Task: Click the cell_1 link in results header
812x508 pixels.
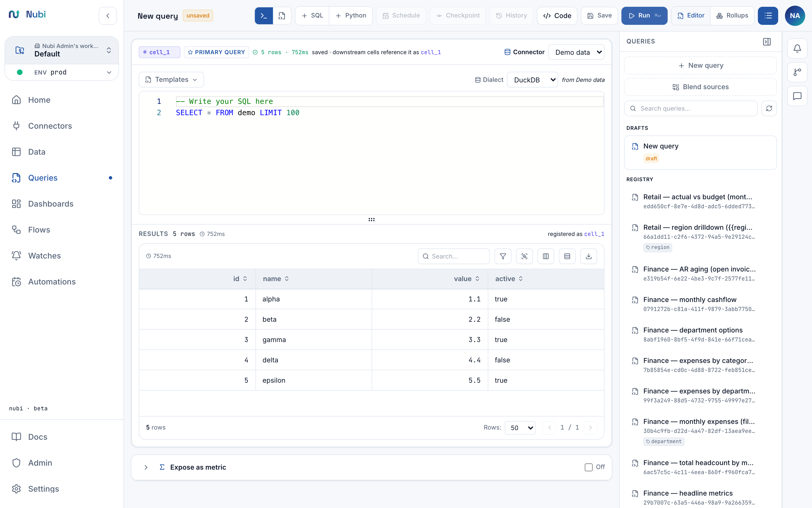Action: (594, 234)
